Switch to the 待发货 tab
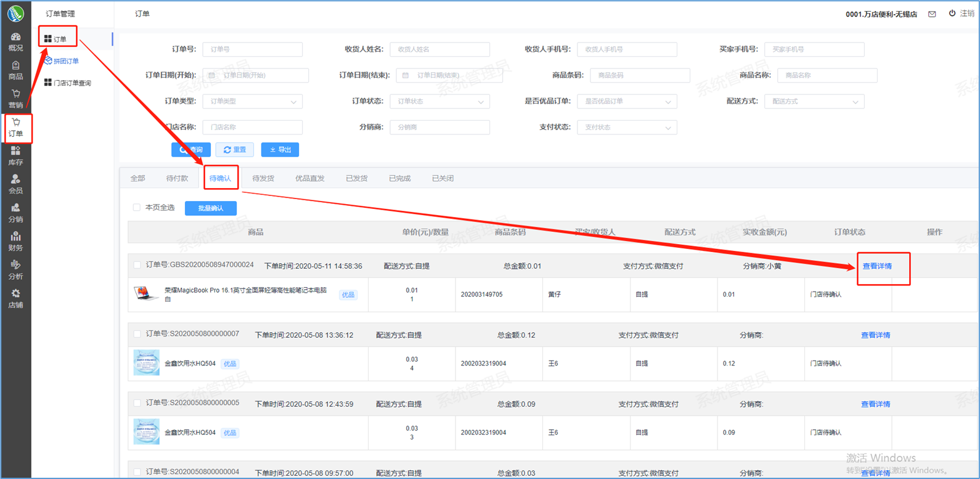 [263, 179]
